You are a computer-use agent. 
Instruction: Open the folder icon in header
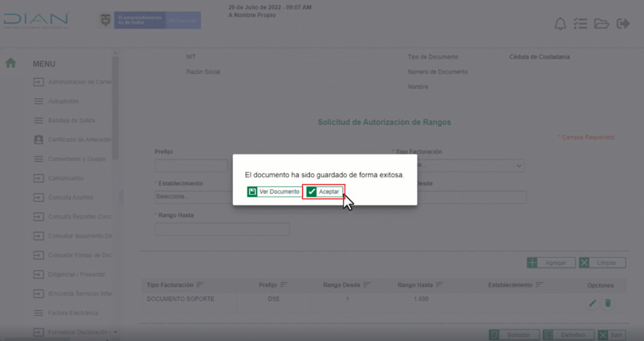point(601,24)
